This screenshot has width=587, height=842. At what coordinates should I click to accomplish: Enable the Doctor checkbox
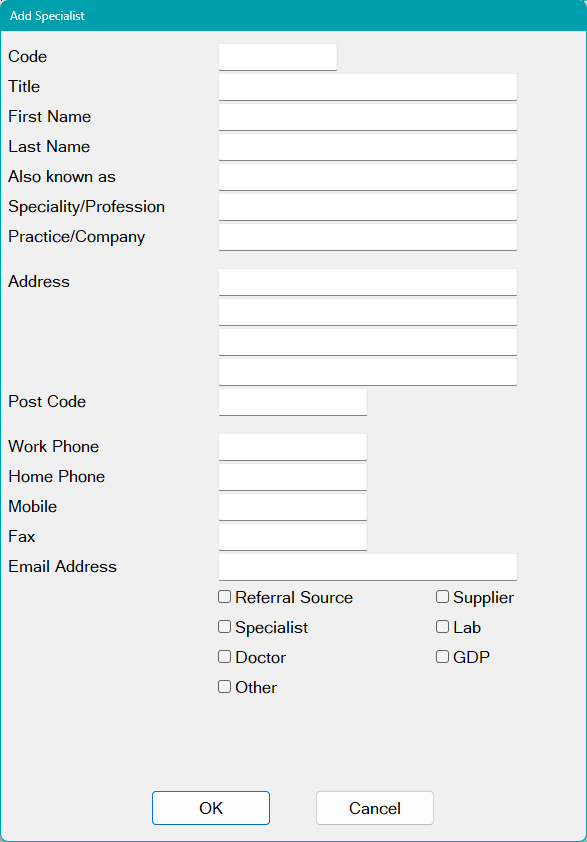pyautogui.click(x=224, y=657)
